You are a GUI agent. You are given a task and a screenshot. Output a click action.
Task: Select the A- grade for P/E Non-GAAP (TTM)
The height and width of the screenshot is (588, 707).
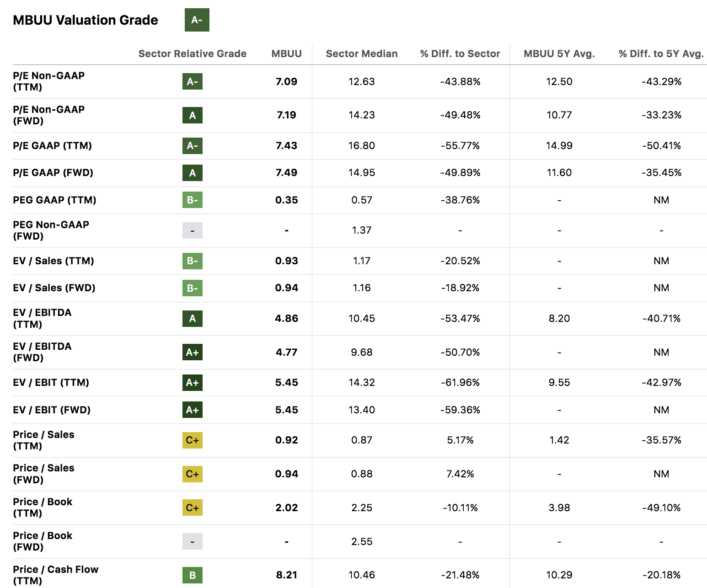tap(192, 81)
